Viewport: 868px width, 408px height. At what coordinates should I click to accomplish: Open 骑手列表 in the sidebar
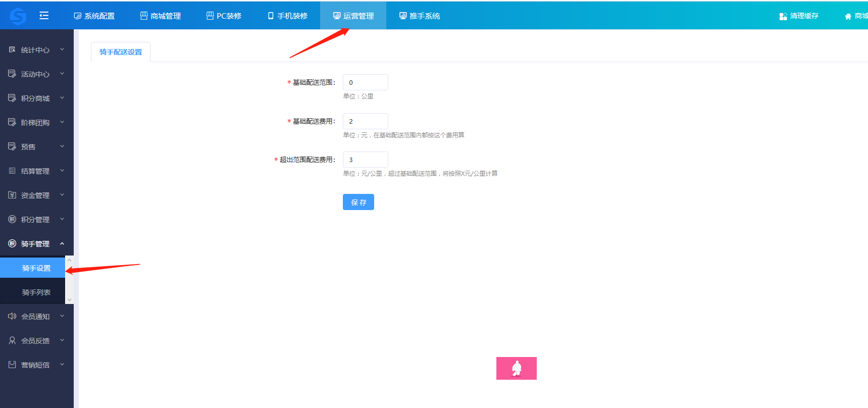pyautogui.click(x=36, y=292)
